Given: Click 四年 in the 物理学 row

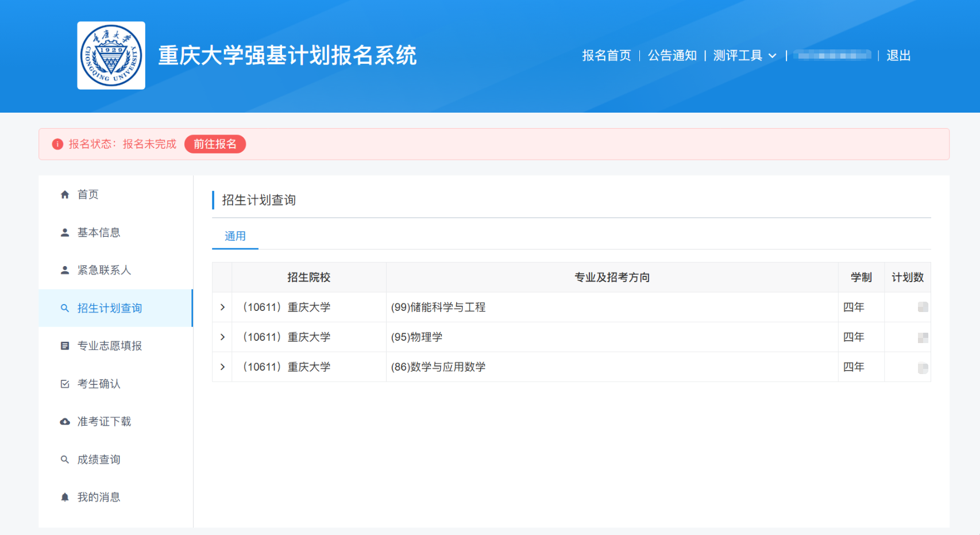Looking at the screenshot, I should point(854,337).
